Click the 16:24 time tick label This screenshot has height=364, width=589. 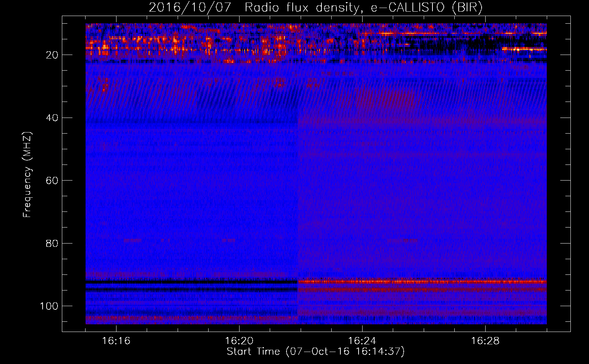pos(362,341)
